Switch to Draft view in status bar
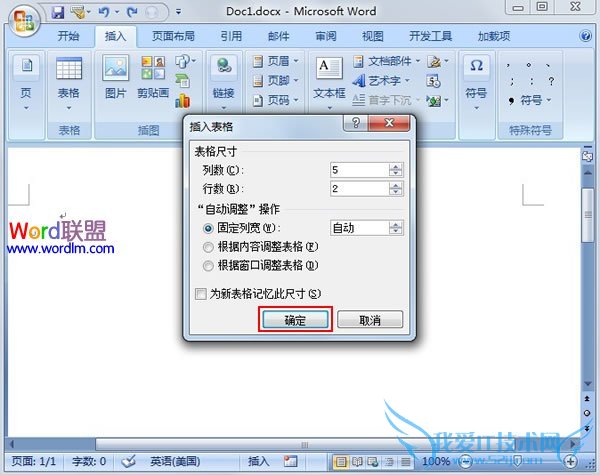This screenshot has width=600, height=475. click(x=405, y=462)
